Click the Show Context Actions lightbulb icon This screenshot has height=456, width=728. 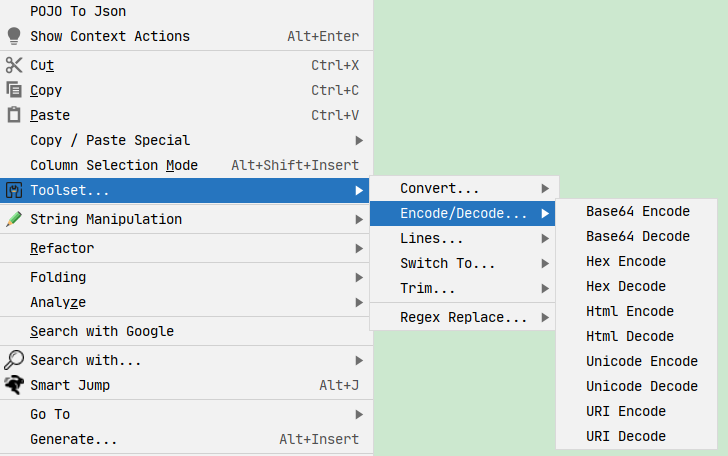[14, 36]
